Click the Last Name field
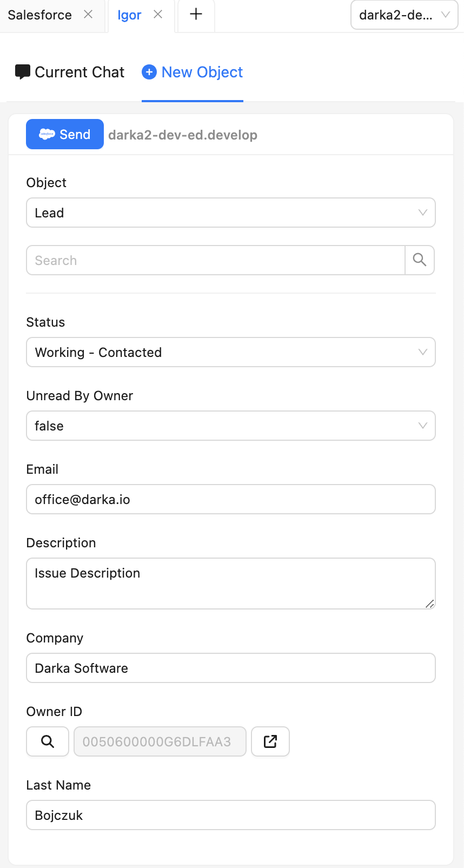The width and height of the screenshot is (464, 868). pos(231,816)
